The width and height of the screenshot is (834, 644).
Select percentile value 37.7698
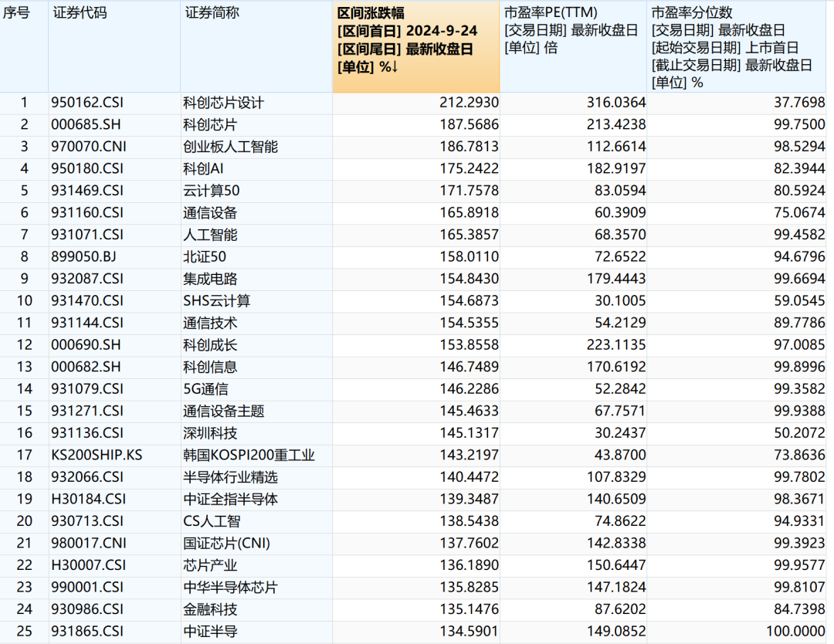coord(799,102)
